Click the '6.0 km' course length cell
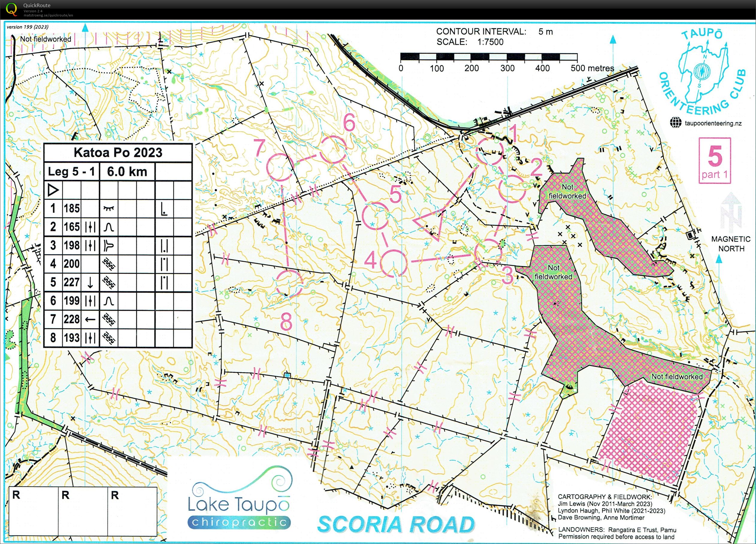The height and width of the screenshot is (544, 756). [127, 172]
